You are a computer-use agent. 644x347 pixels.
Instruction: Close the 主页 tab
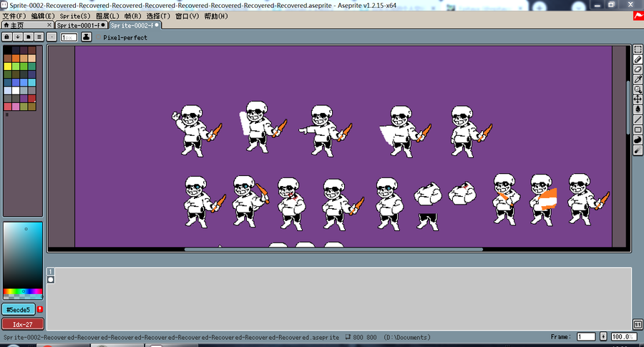click(49, 25)
